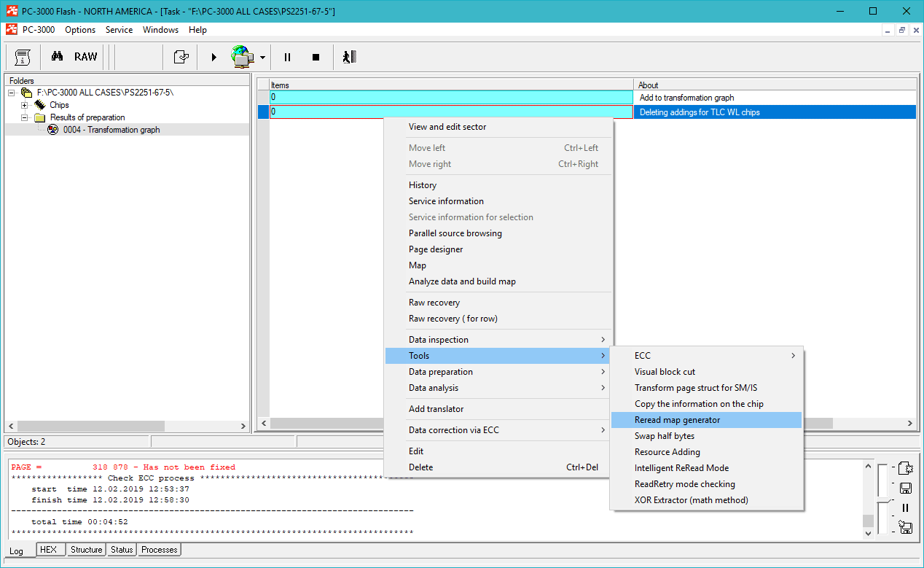Click the Play toolbar button
Screen dimensions: 924x568
214,57
